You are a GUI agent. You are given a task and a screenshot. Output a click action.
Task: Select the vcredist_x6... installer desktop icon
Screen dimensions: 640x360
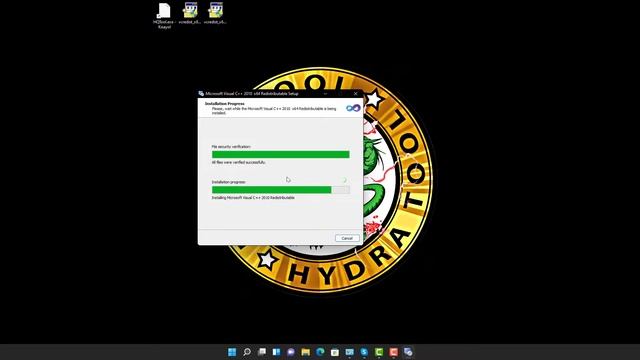tap(215, 13)
